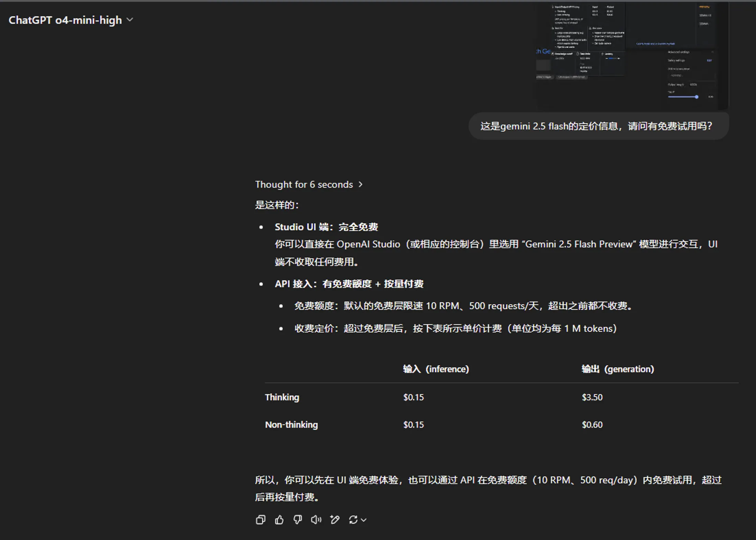
Task: Open the switch-model dropdown arrow beside regenerate
Action: pos(364,520)
